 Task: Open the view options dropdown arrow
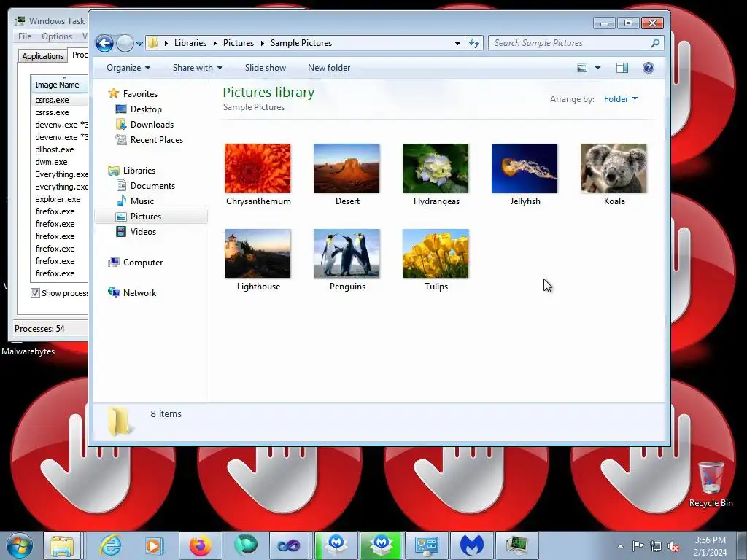(x=597, y=68)
